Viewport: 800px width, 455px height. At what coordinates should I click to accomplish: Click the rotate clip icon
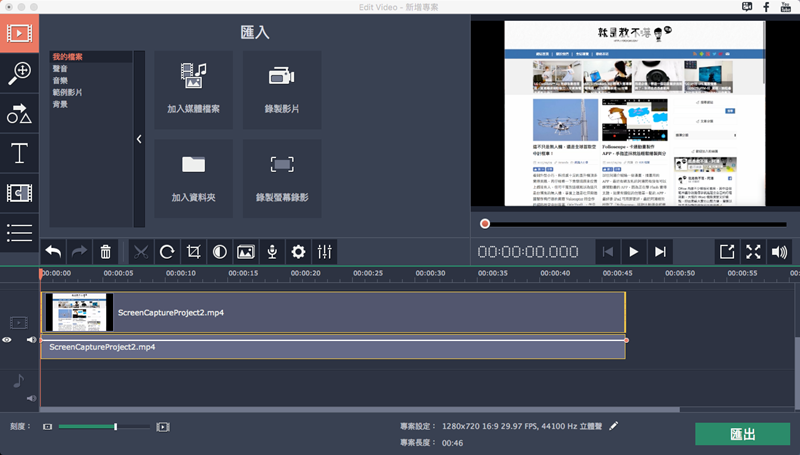click(167, 252)
